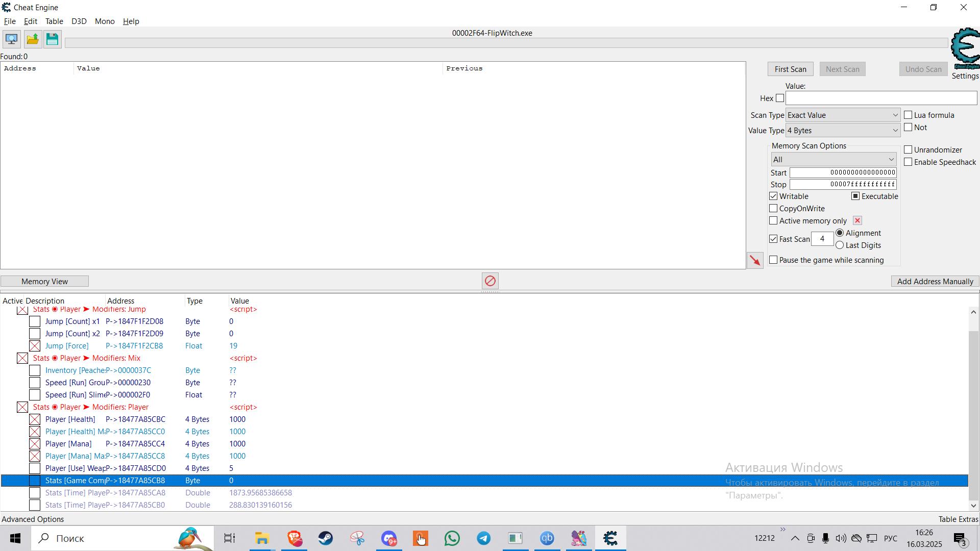Click the save table floppy icon
This screenshot has height=551, width=980.
52,39
